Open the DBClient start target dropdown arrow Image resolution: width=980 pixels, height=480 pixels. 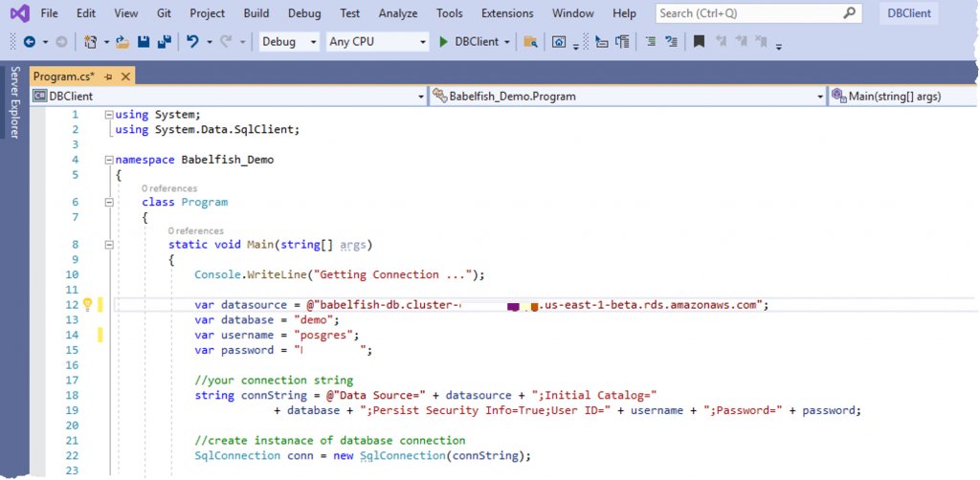tap(507, 42)
